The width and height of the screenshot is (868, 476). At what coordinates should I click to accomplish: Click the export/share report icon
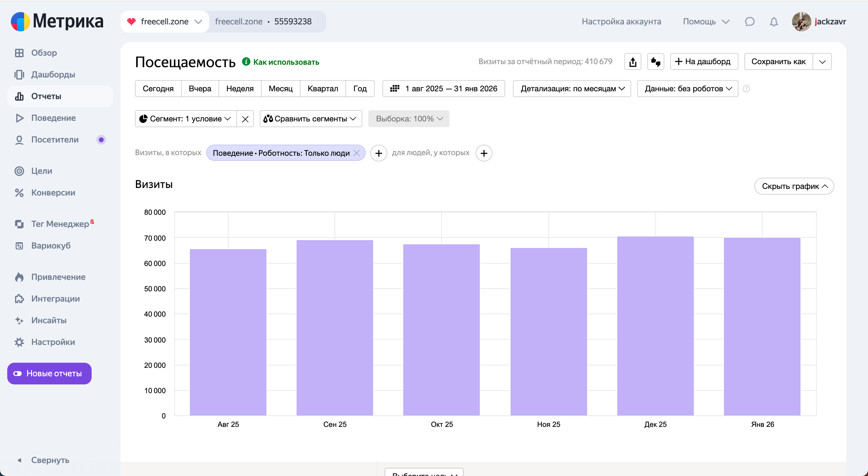point(633,62)
